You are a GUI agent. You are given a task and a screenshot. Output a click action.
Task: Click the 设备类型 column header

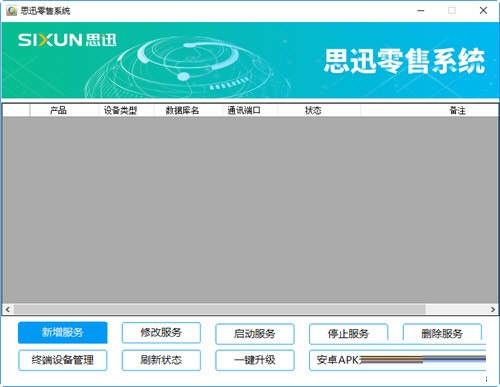click(x=126, y=110)
